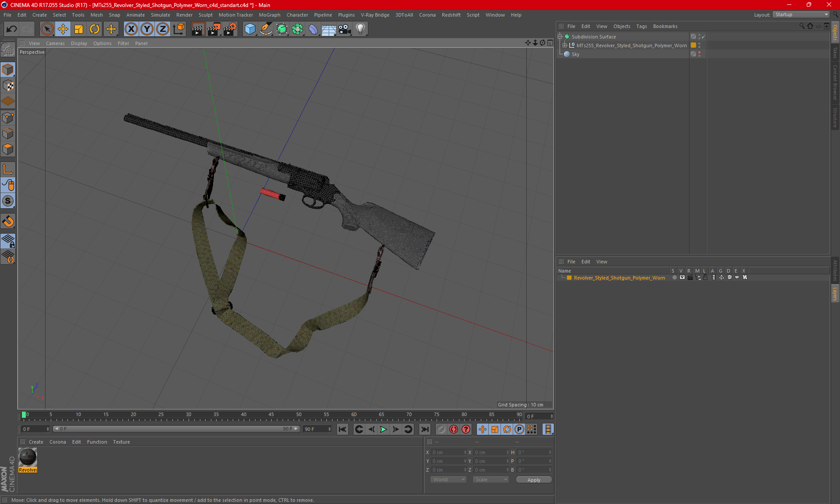Open the Simulate menu
The width and height of the screenshot is (840, 504).
[161, 15]
